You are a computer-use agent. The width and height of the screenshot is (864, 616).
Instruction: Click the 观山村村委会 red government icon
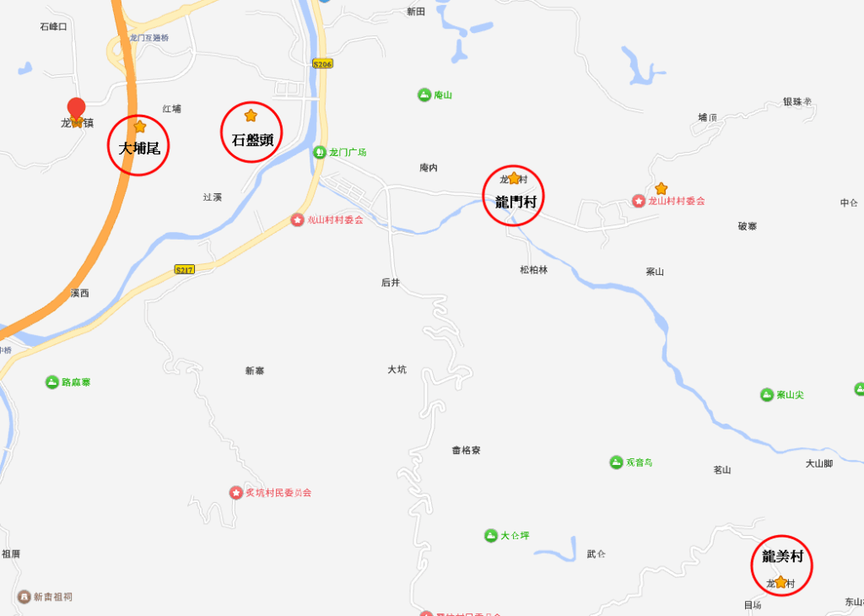298,220
